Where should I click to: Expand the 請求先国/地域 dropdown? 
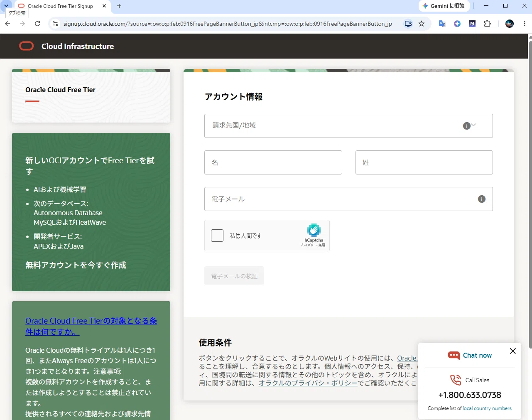473,125
